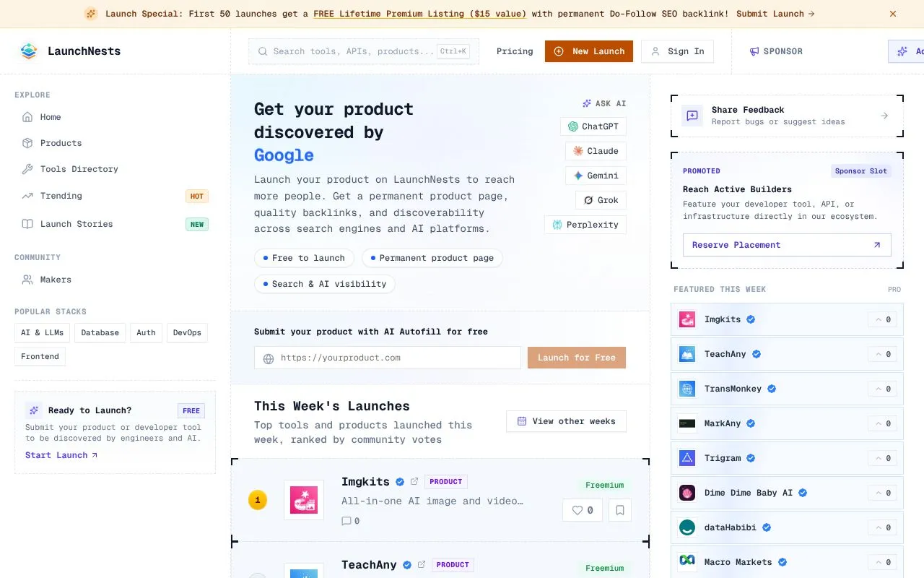Viewport: 924px width, 578px height.
Task: Open the Tools Directory page
Action: 115,169
